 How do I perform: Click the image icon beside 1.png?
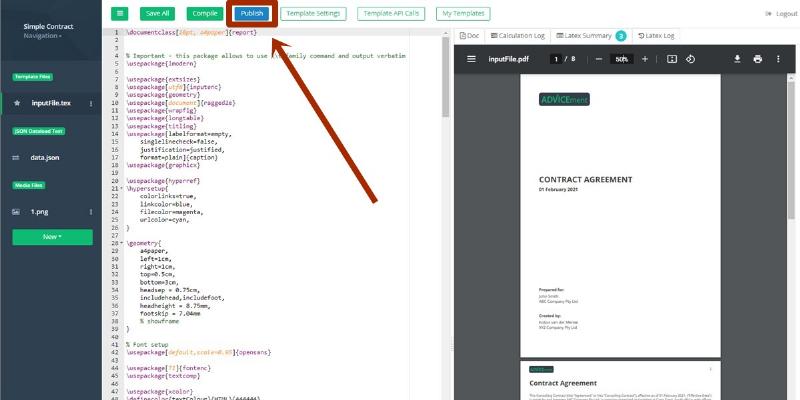16,212
